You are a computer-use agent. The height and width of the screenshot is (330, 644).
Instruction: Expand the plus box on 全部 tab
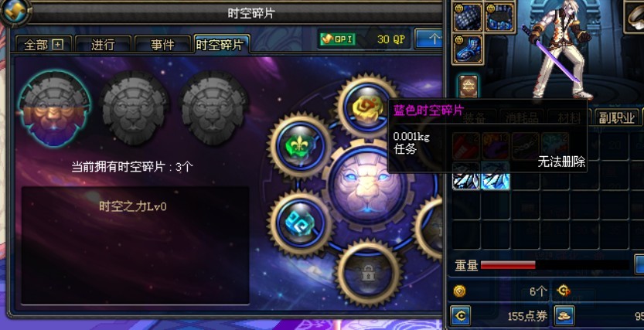[57, 45]
